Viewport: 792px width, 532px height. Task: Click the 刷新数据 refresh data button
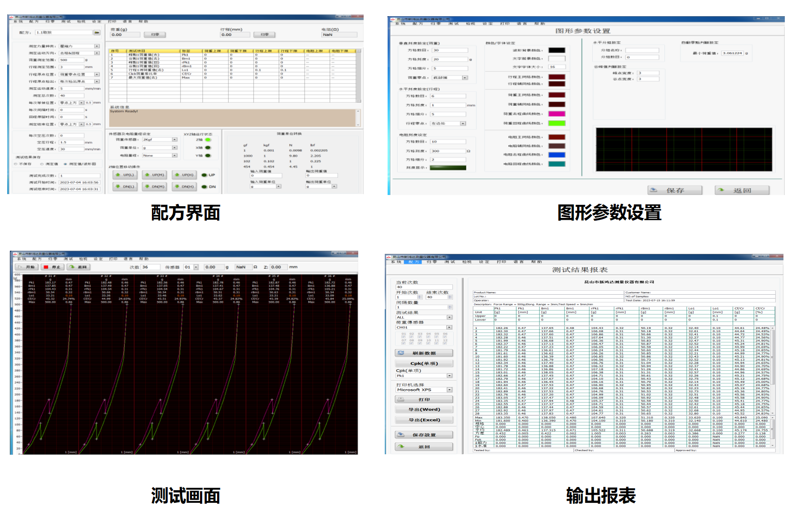[423, 353]
